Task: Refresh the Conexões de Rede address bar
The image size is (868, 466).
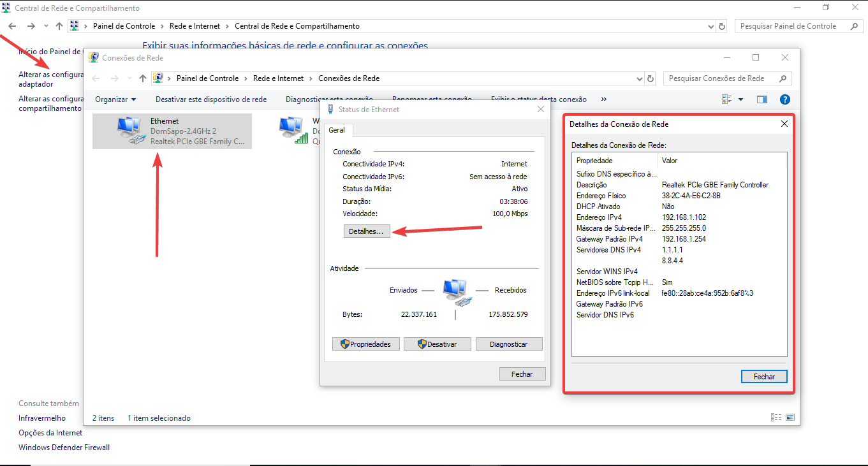Action: 651,78
